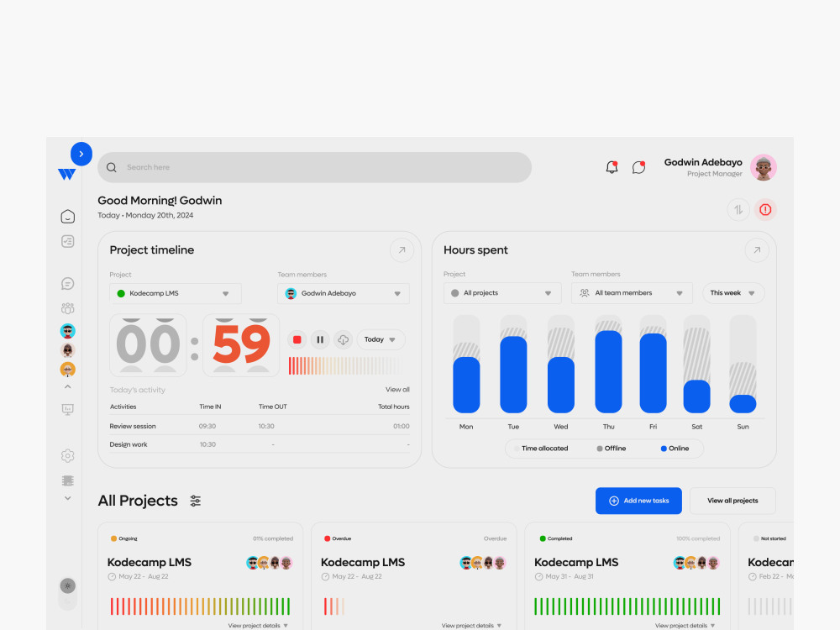Click the timer seconds digits 59
The height and width of the screenshot is (630, 840).
(x=241, y=345)
